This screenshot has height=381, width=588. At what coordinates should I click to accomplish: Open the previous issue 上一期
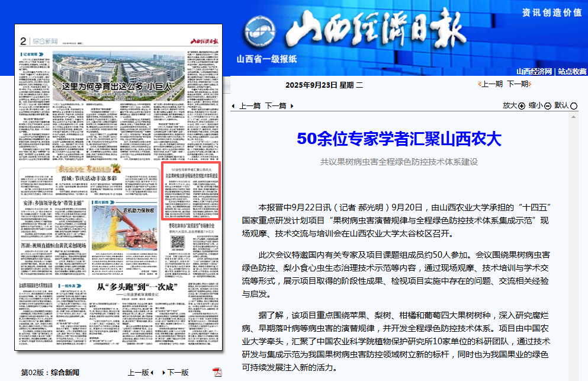[490, 84]
